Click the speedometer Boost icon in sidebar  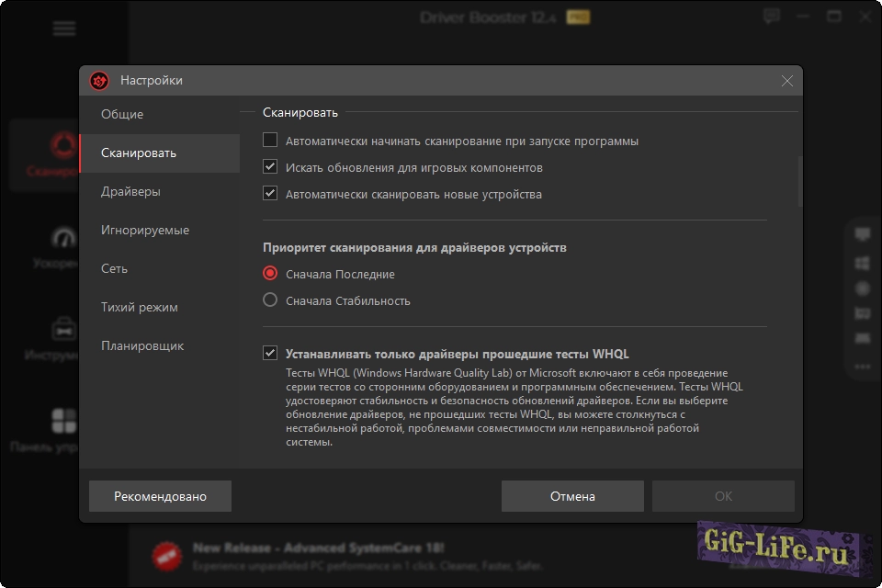coord(63,239)
